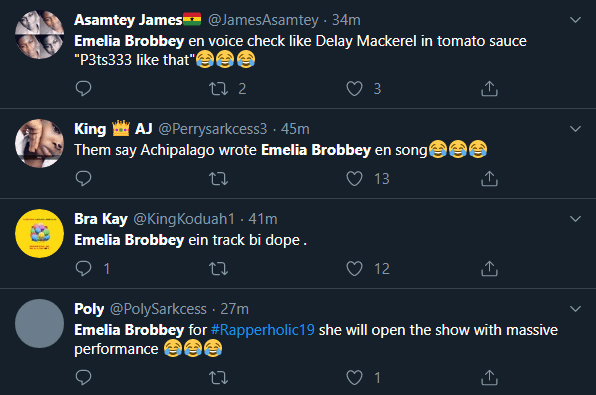This screenshot has width=596, height=395.
Task: Open Bra Kay's yellow profile picture
Action: pyautogui.click(x=40, y=233)
